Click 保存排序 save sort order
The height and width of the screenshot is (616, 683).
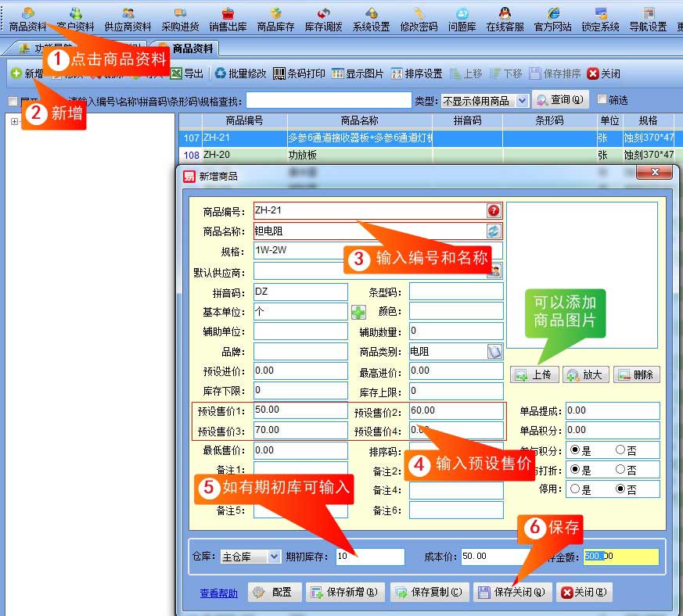[x=555, y=73]
